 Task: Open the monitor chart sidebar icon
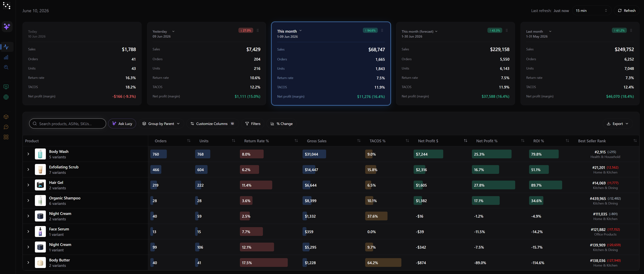point(6,87)
